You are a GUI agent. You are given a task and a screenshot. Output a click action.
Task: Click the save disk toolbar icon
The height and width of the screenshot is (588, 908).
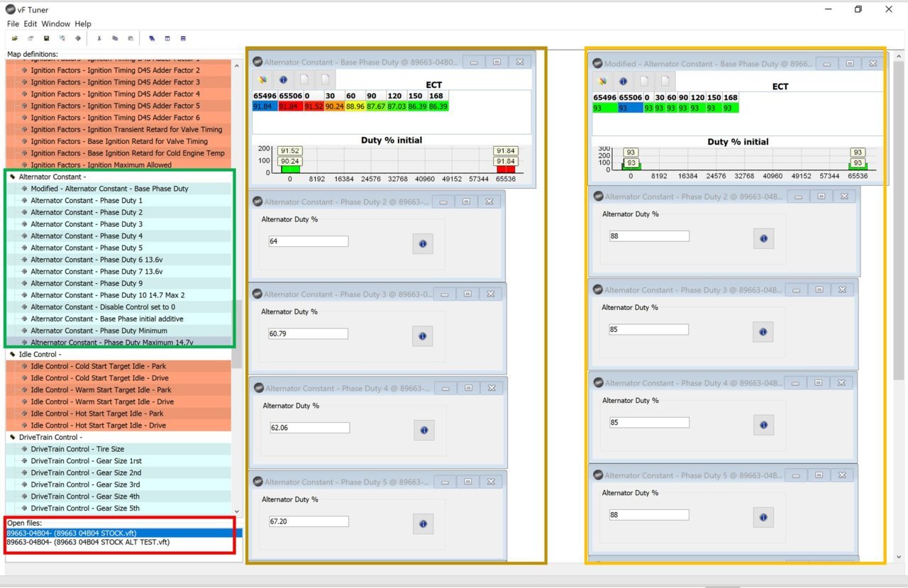[x=46, y=38]
